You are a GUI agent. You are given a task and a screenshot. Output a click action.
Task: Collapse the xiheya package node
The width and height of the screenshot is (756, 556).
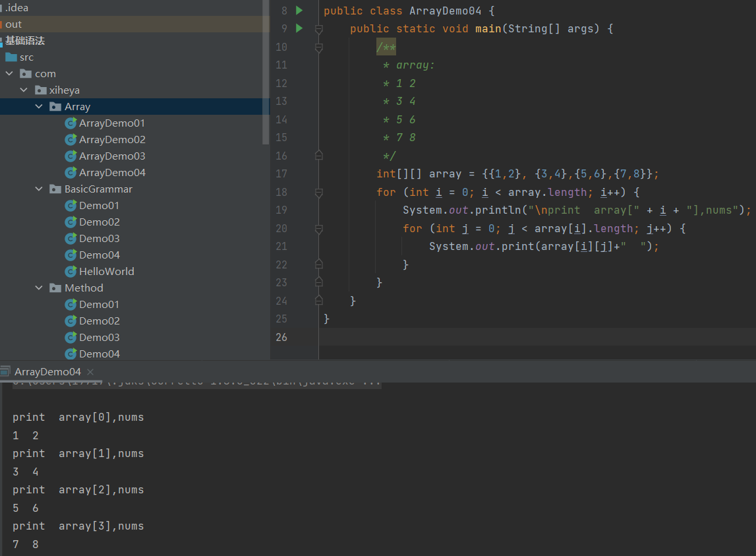coord(24,90)
